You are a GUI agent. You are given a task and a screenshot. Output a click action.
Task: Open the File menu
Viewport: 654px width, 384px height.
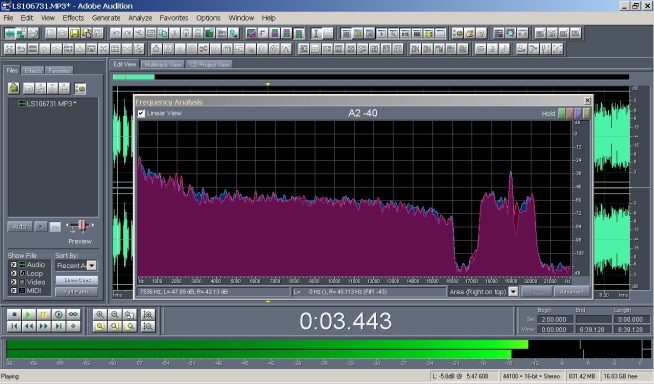(x=8, y=18)
